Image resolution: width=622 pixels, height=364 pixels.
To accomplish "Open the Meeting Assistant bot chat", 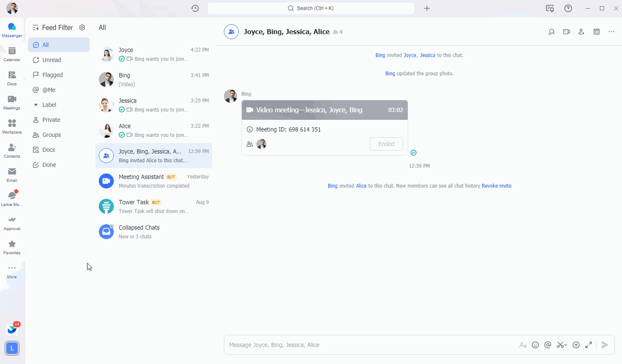I will (154, 181).
